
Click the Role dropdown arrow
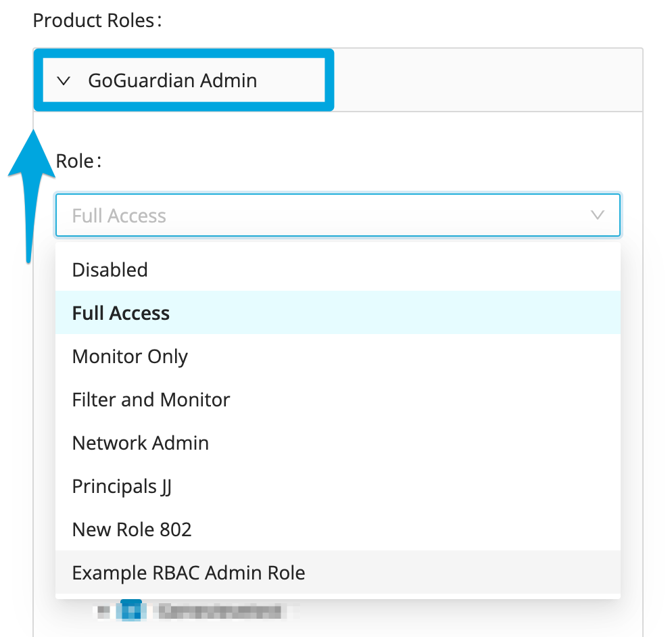point(597,216)
